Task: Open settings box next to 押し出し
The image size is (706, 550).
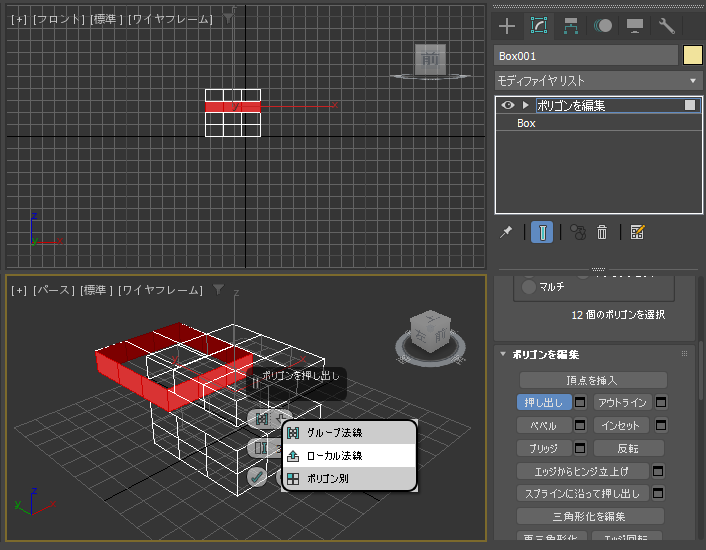Action: pos(580,402)
